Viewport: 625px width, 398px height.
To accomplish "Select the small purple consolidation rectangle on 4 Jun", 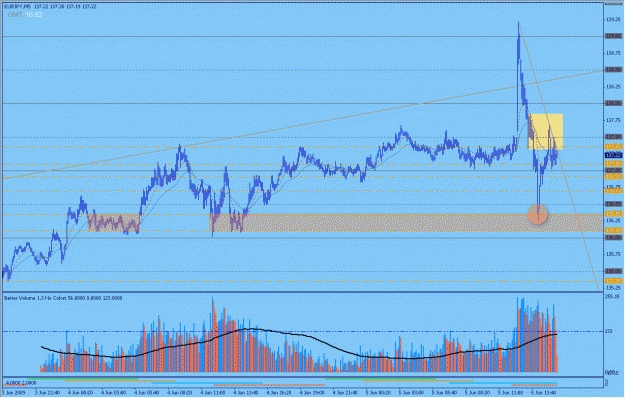I will (x=114, y=223).
